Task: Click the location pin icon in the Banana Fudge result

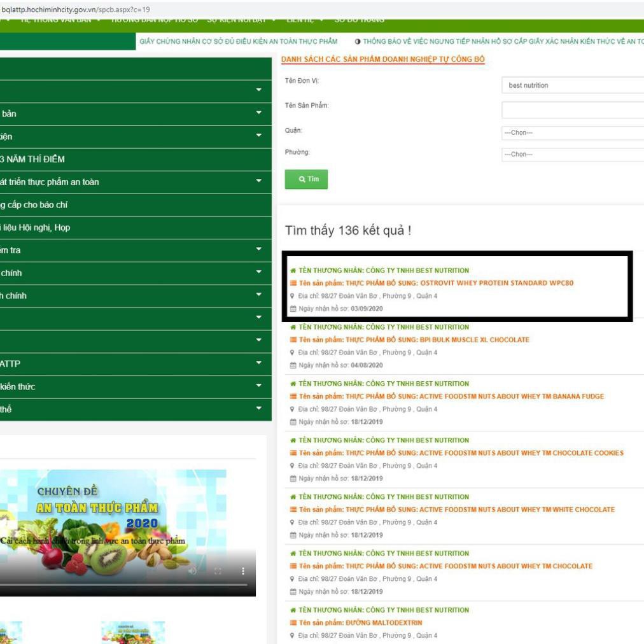Action: (x=292, y=409)
